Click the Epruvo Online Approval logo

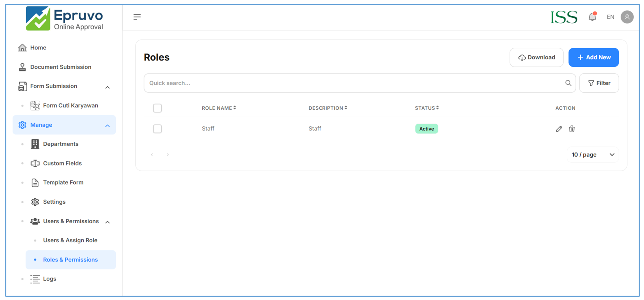point(65,19)
